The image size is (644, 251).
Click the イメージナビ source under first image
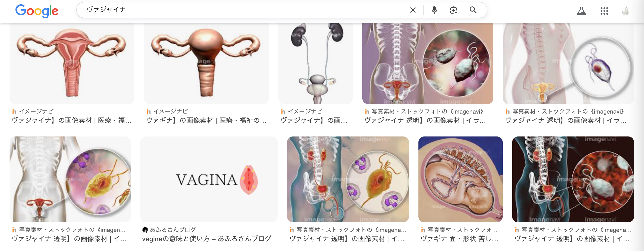pos(37,111)
